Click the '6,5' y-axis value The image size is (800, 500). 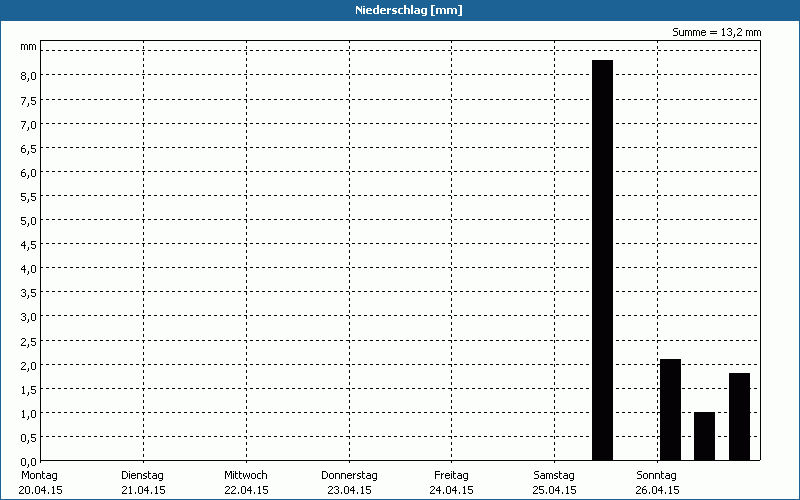click(x=29, y=148)
